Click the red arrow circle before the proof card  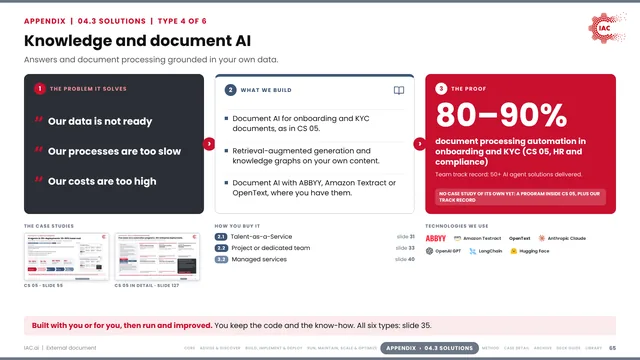tap(420, 144)
